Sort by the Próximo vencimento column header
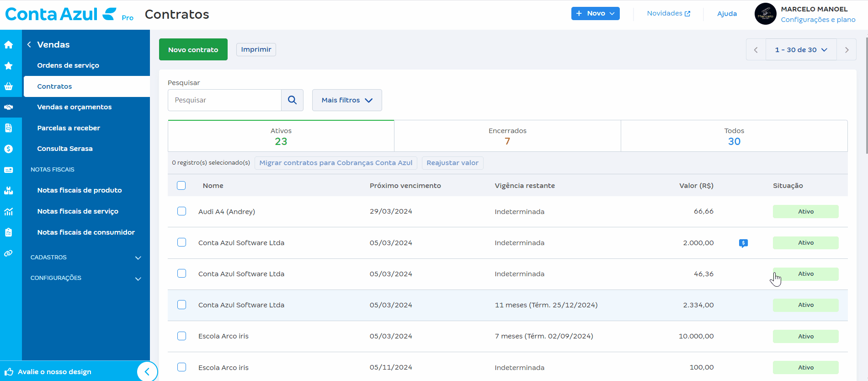Screen dimensions: 868x381 (405, 186)
